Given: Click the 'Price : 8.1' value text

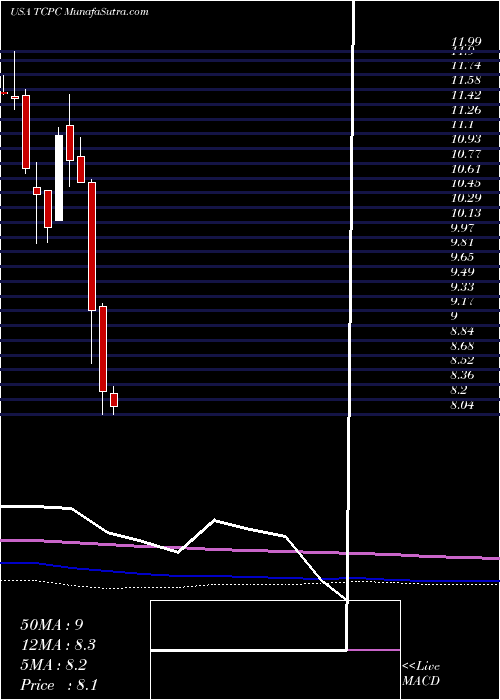Looking at the screenshot, I should (x=60, y=685).
